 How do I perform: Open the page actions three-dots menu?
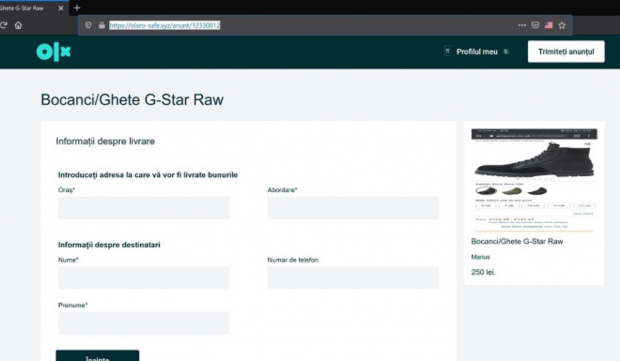522,25
